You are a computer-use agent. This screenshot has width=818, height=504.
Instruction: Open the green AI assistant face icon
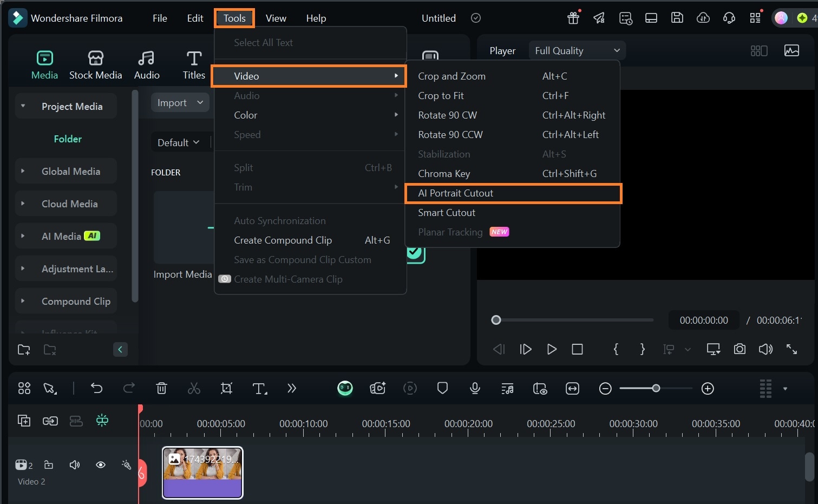point(345,388)
